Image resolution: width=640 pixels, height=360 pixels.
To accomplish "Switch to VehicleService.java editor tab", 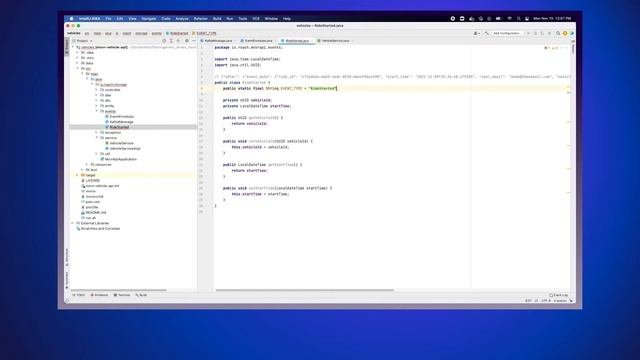I will click(336, 41).
